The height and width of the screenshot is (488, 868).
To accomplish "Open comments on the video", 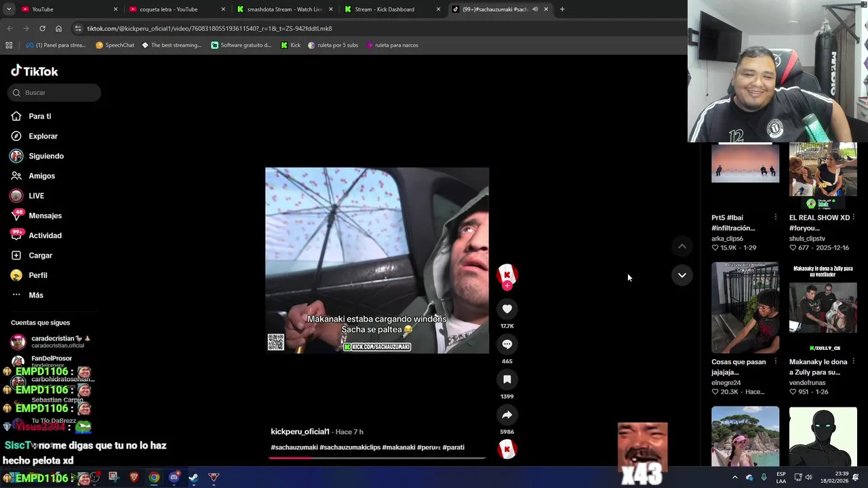I will pyautogui.click(x=507, y=344).
